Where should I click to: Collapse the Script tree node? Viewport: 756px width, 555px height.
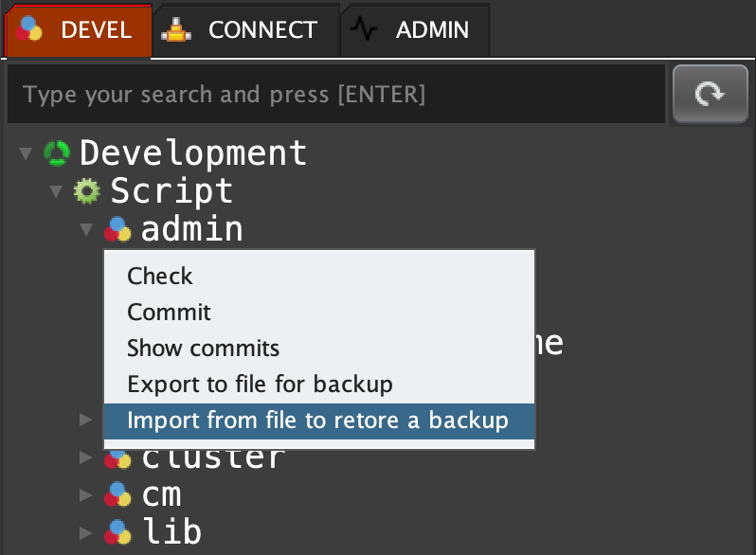coord(56,191)
